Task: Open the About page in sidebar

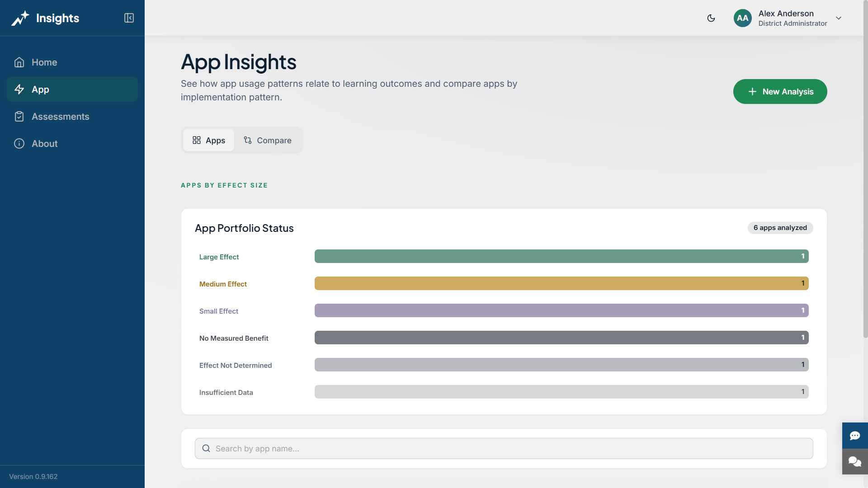Action: 72,144
